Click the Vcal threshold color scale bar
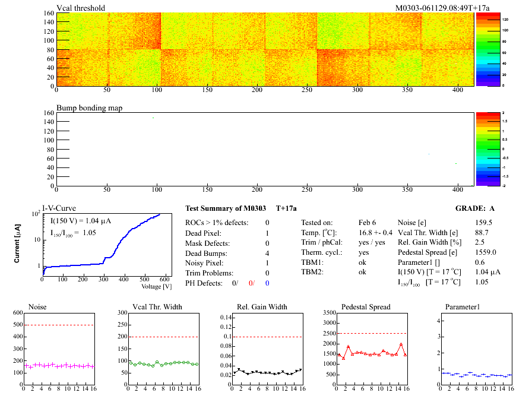 click(484, 49)
